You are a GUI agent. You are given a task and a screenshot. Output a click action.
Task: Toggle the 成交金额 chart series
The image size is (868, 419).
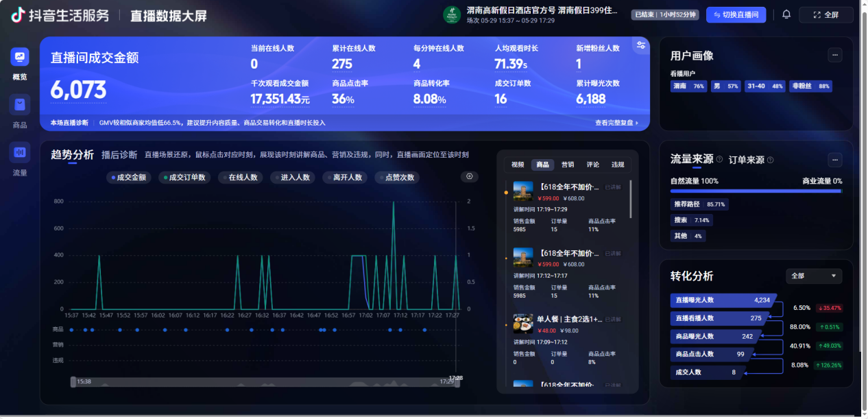130,177
